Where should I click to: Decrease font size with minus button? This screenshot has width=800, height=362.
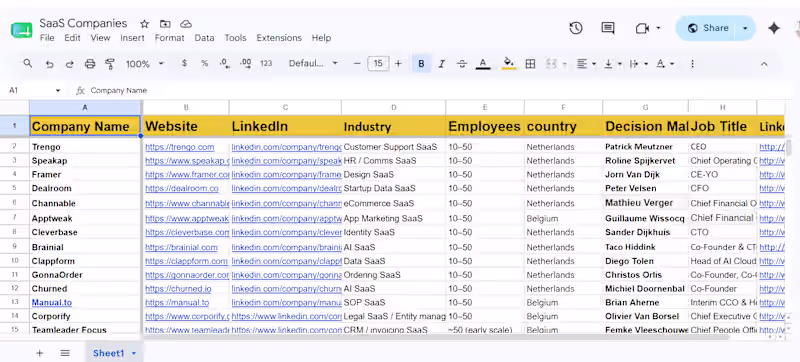357,64
